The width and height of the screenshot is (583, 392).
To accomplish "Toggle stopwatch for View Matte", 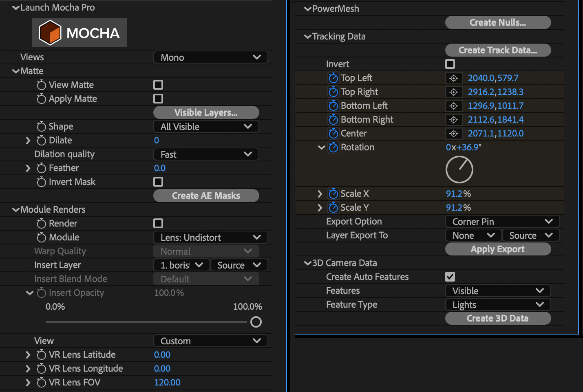I will coord(41,85).
